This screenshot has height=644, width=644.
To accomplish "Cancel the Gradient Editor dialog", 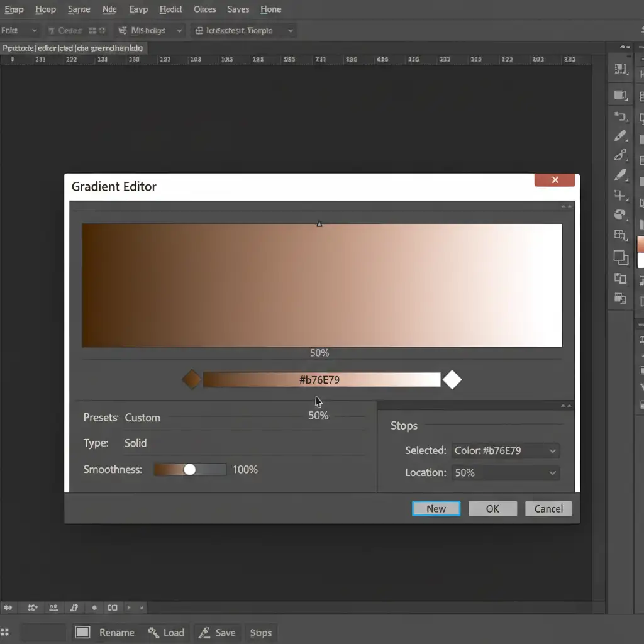I will click(548, 509).
